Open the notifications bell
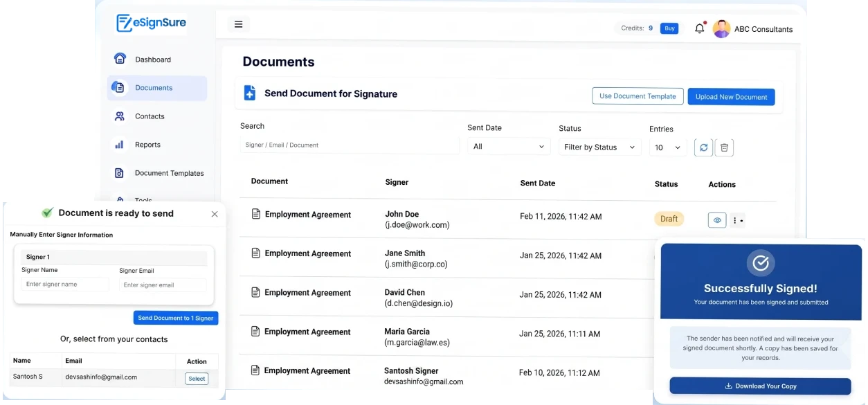This screenshot has width=868, height=405. click(x=700, y=28)
